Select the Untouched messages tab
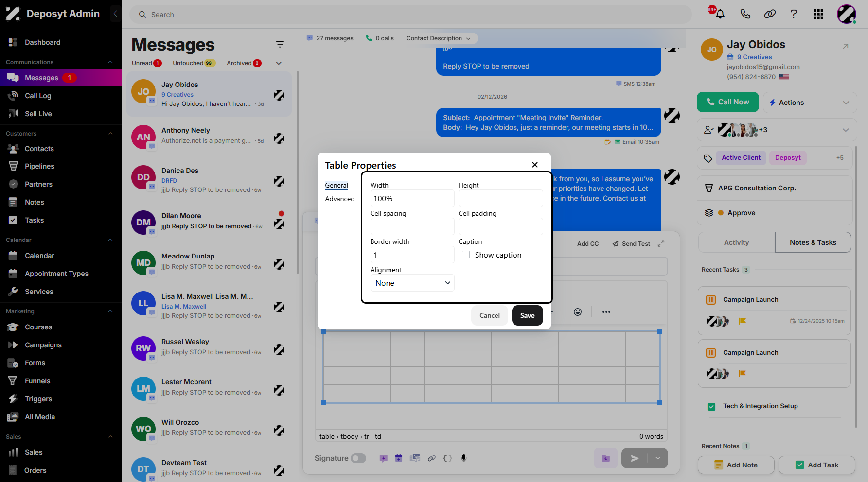Image resolution: width=868 pixels, height=482 pixels. tap(194, 63)
